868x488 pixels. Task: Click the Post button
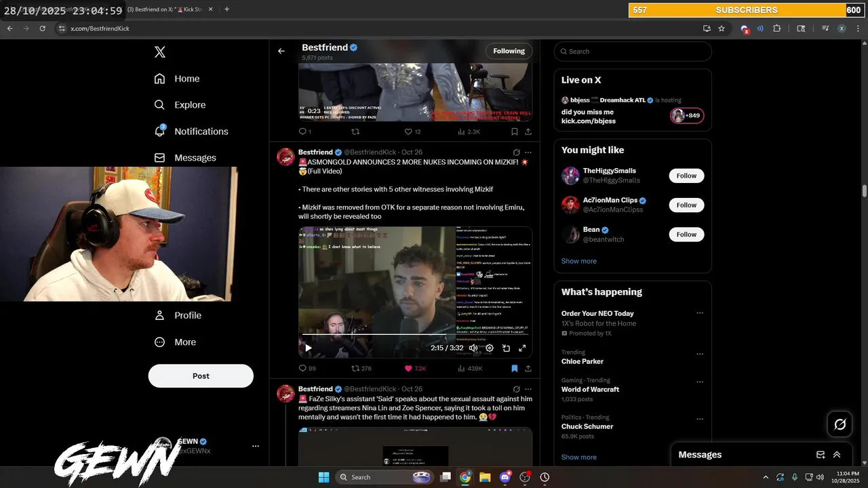click(x=201, y=375)
